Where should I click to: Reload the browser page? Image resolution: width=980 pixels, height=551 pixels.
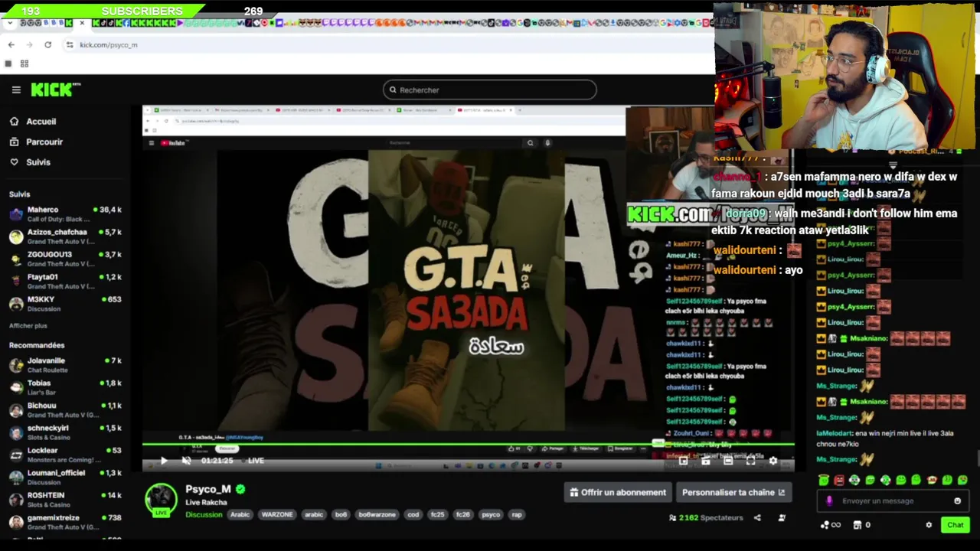47,44
